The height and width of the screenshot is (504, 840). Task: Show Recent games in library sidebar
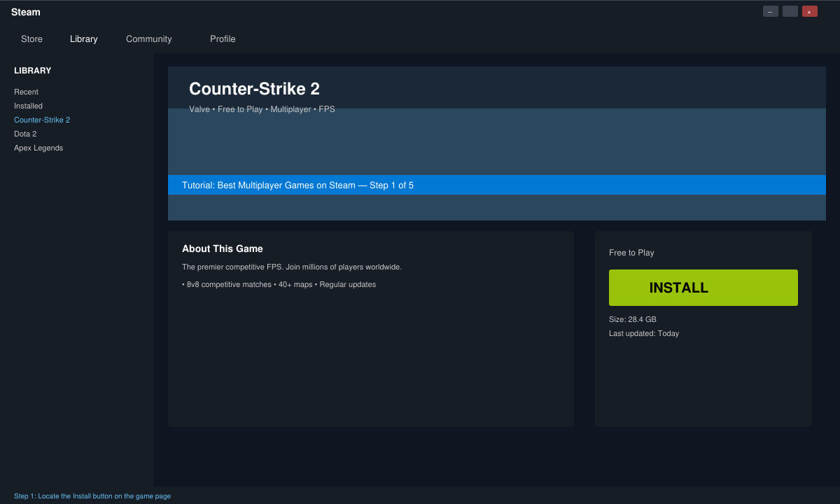pyautogui.click(x=26, y=92)
